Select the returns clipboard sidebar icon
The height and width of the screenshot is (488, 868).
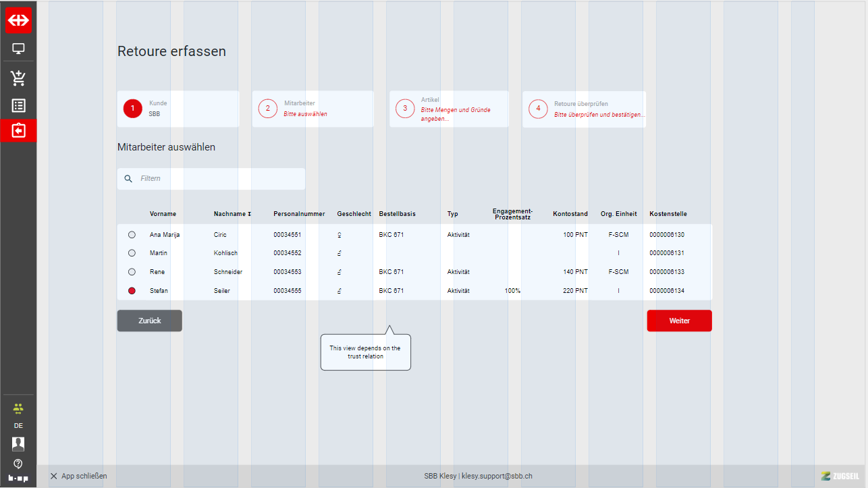[18, 130]
